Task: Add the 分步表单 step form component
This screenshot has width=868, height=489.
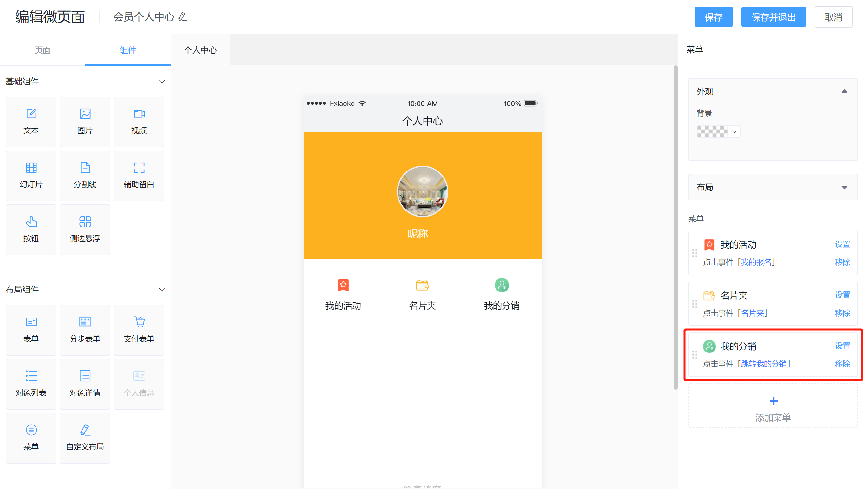Action: pos(85,330)
